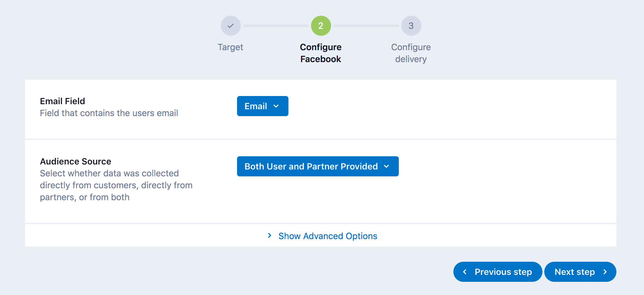Screen dimensions: 644x295
Task: Click the step 3 circle icon
Action: [x=411, y=26]
